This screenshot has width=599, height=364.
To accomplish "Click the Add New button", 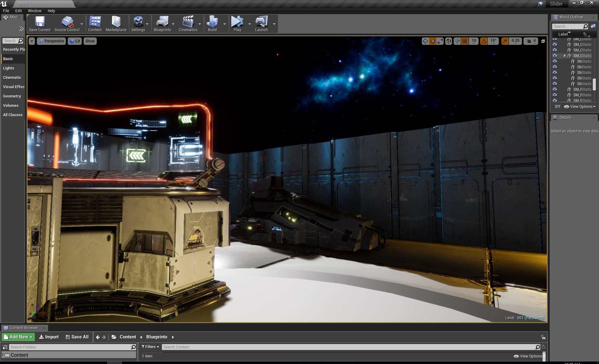I will 18,337.
